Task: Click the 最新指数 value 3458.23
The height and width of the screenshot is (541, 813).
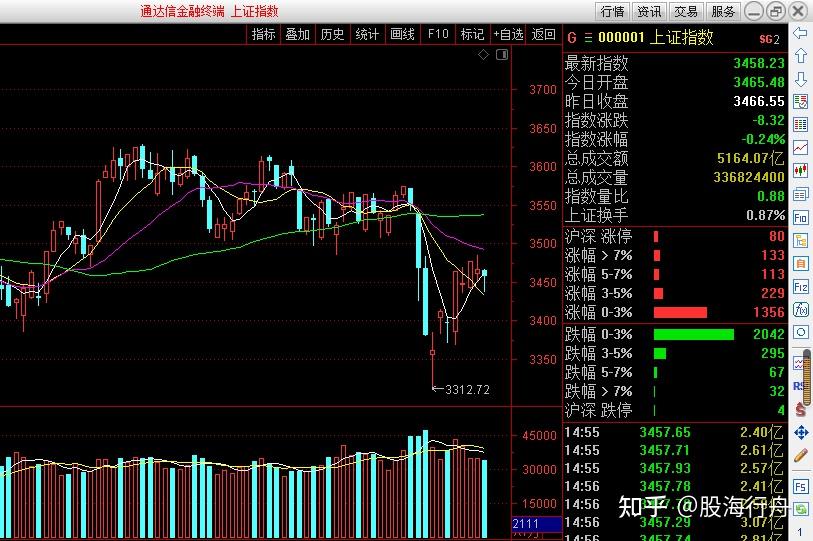Action: click(759, 63)
